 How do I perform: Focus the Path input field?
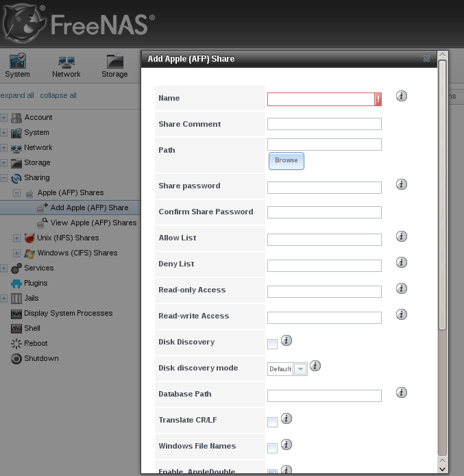pos(324,145)
